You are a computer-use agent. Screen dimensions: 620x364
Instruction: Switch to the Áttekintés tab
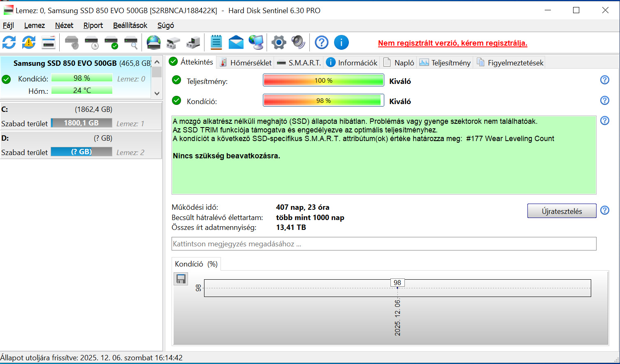[191, 62]
